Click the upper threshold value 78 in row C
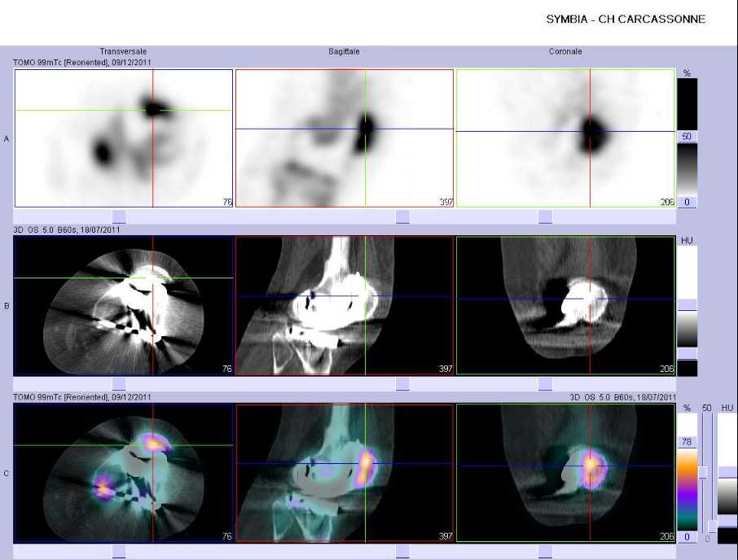The image size is (738, 560). 687,442
